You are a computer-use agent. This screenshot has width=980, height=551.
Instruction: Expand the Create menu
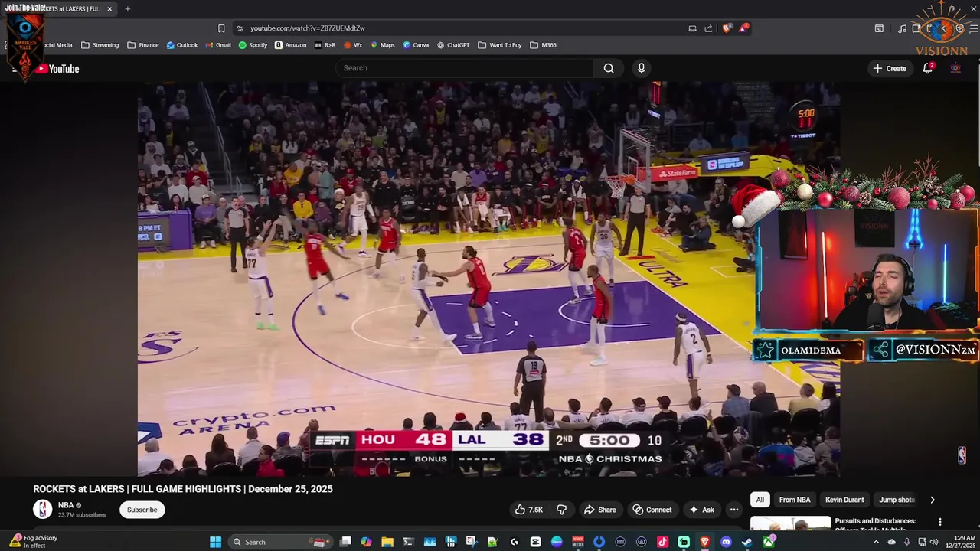pyautogui.click(x=890, y=68)
